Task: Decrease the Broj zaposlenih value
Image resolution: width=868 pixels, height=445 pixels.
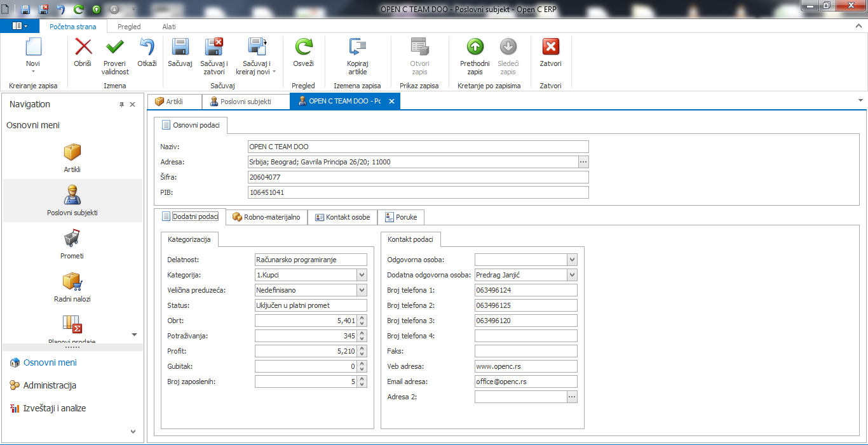Action: click(362, 385)
